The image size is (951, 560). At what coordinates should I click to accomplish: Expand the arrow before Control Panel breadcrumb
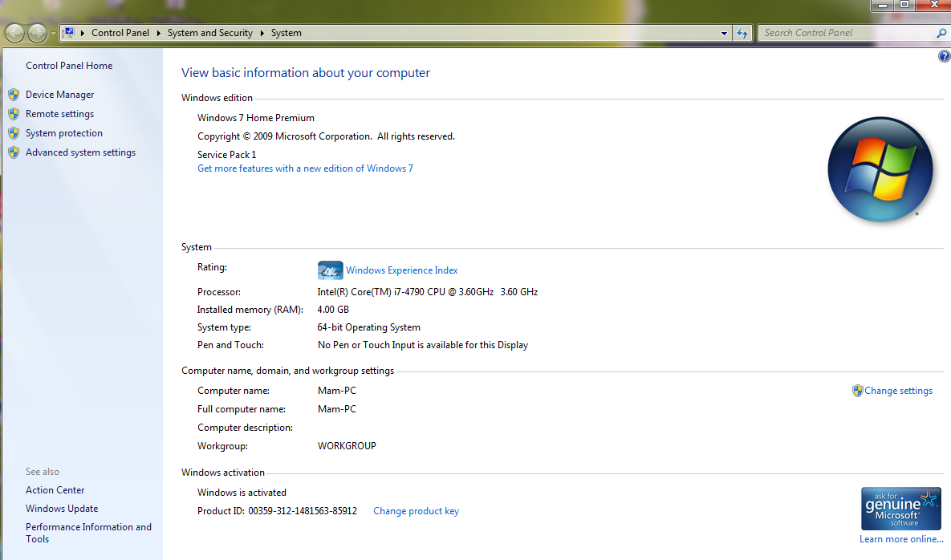coord(83,33)
